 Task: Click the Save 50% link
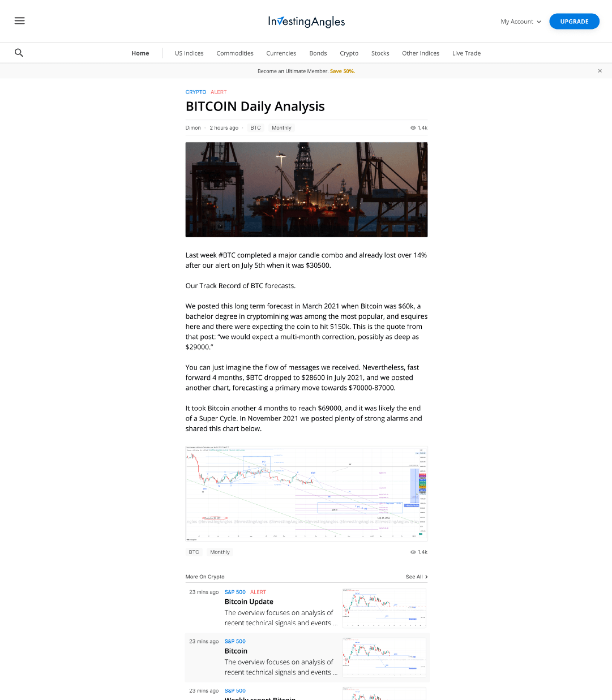point(342,71)
